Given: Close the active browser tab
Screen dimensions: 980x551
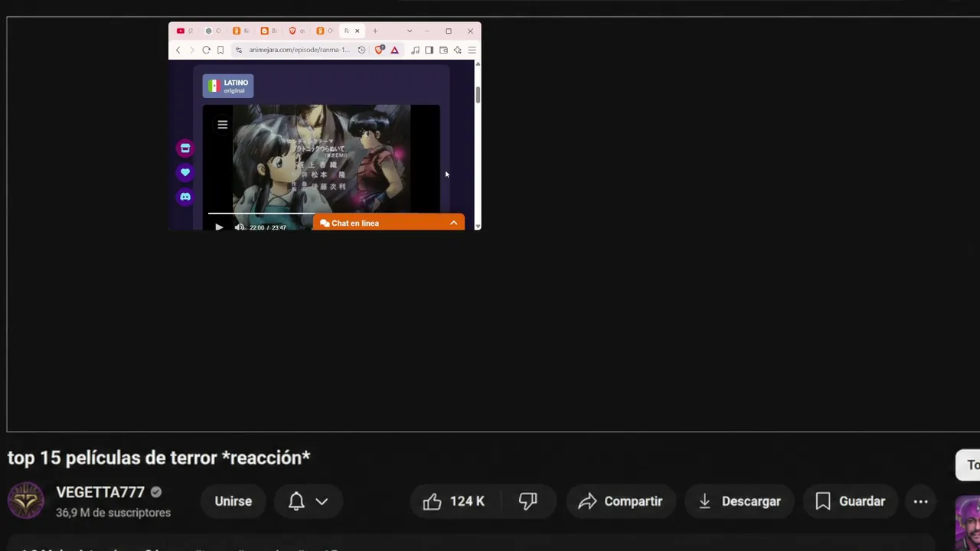Looking at the screenshot, I should (357, 31).
